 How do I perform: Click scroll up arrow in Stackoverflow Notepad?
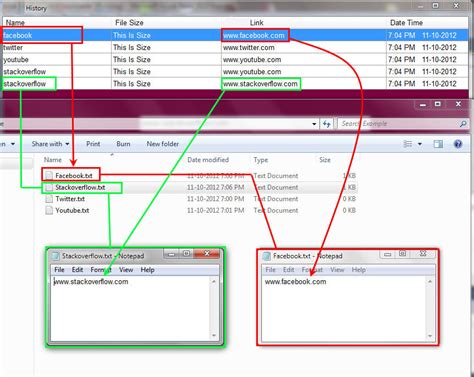click(214, 282)
